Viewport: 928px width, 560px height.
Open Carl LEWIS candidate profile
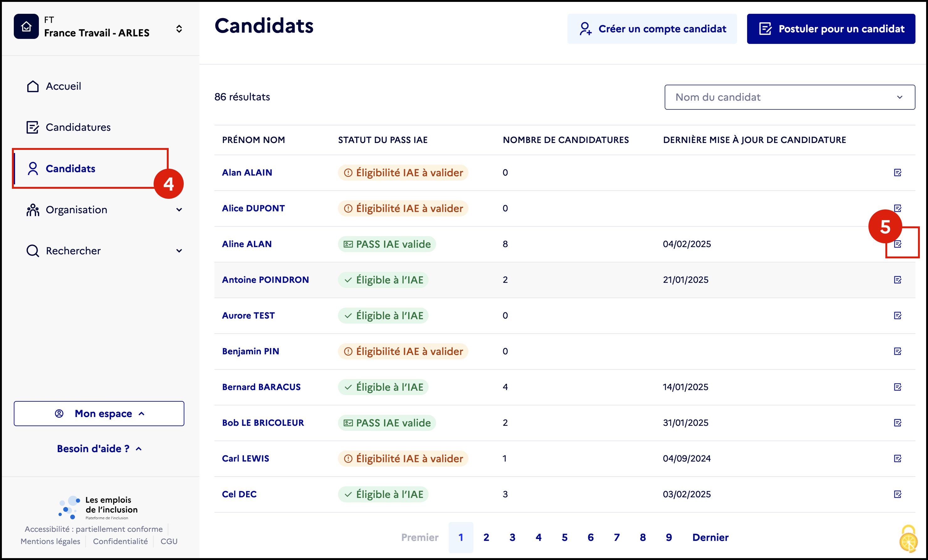(245, 459)
